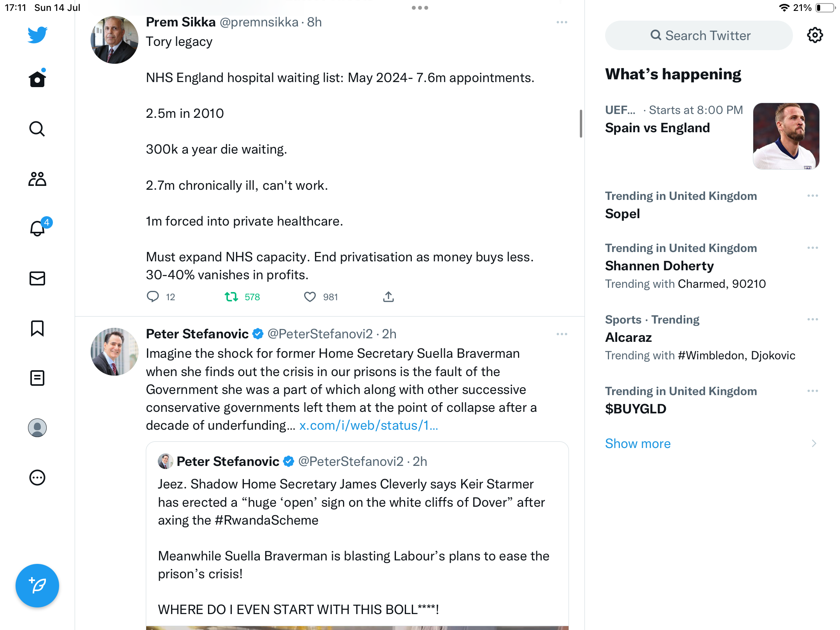Open Notifications bell with 4 badge
The height and width of the screenshot is (630, 840).
coord(37,229)
